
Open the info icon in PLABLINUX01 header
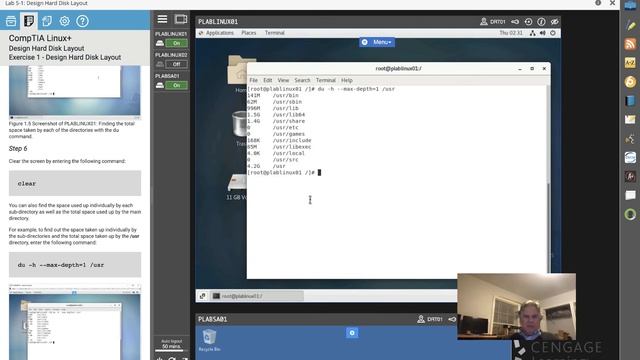point(541,22)
